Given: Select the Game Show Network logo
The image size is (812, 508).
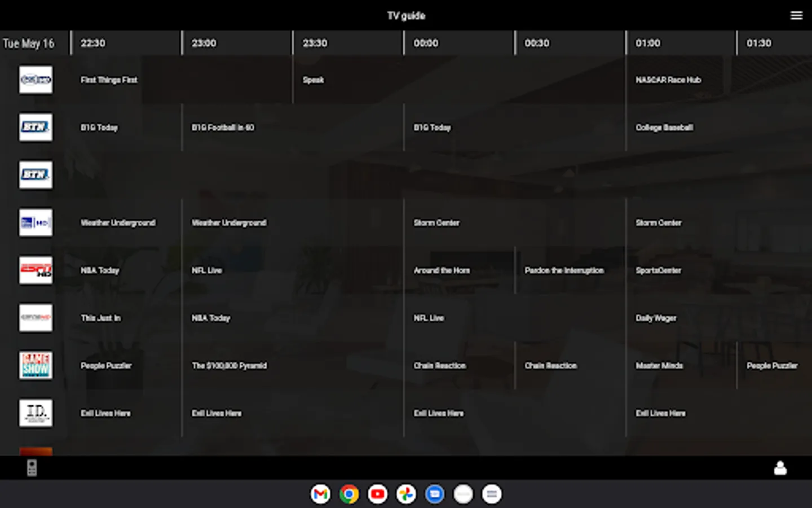Looking at the screenshot, I should pyautogui.click(x=36, y=366).
